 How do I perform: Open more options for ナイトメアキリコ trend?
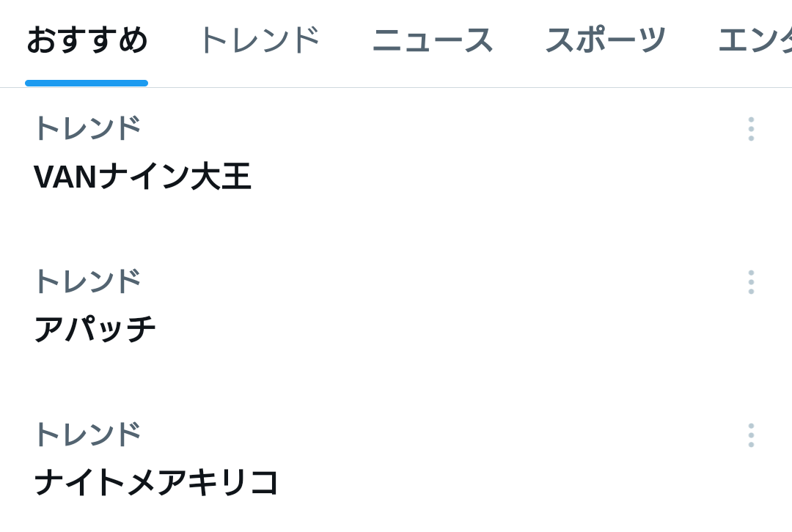coord(751,435)
